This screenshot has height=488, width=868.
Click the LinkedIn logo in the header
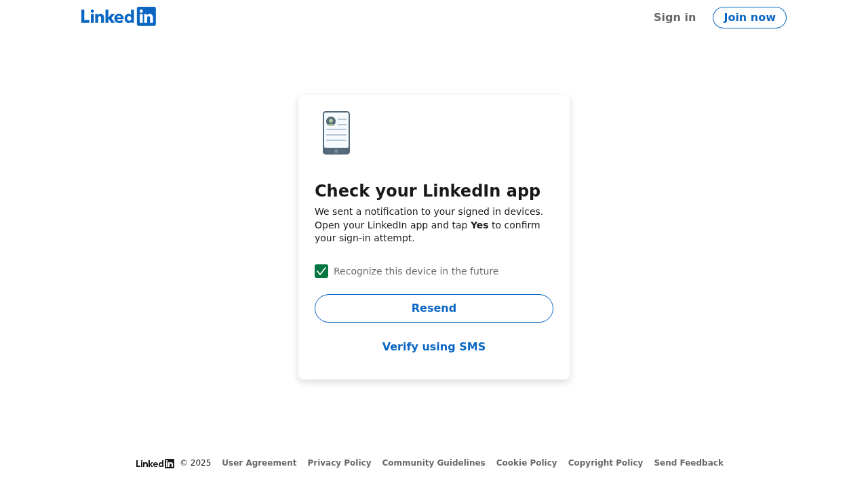click(x=119, y=16)
